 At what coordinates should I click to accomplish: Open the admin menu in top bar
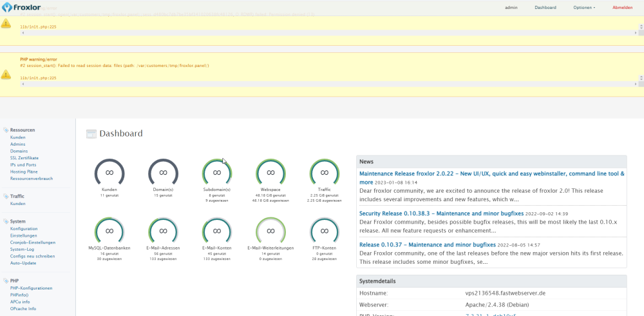(x=511, y=8)
